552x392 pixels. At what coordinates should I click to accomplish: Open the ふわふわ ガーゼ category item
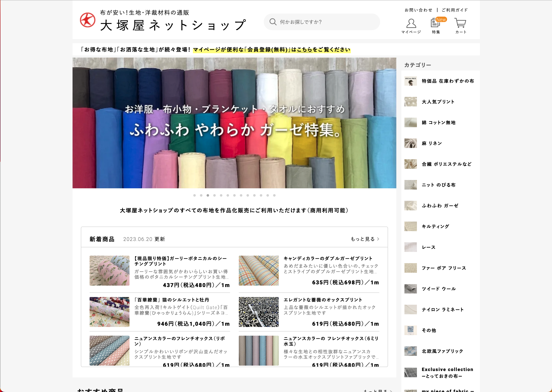click(440, 206)
